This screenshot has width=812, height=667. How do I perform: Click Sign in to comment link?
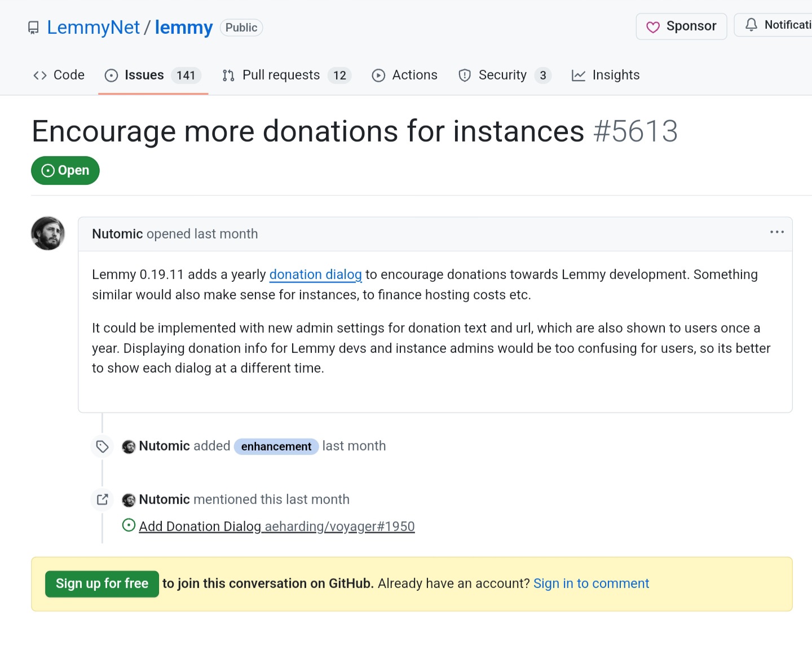coord(592,584)
